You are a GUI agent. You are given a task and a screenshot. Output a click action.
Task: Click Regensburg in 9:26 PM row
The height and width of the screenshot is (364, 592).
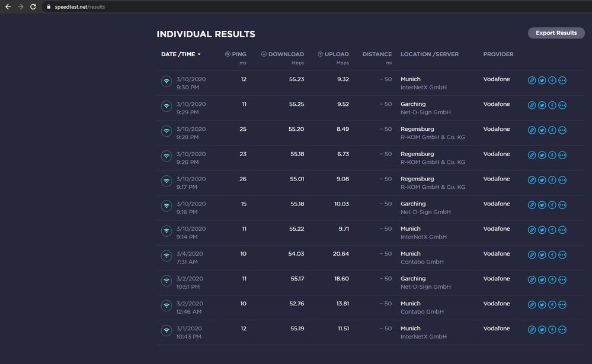417,154
